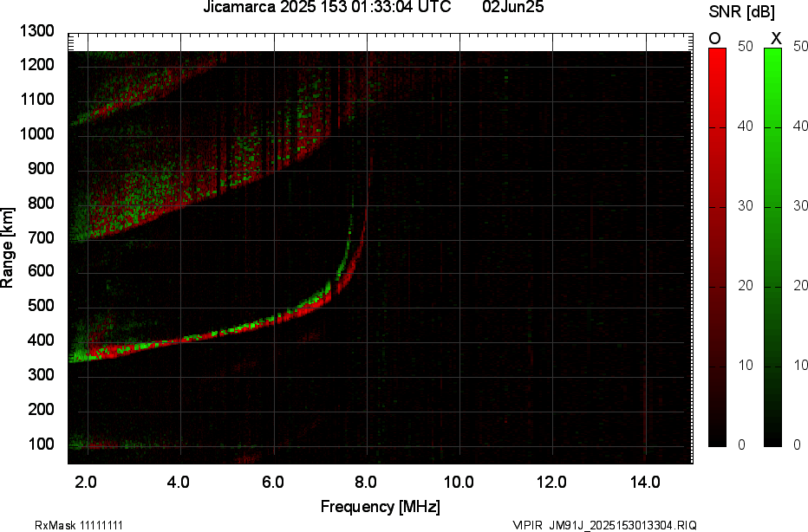Select the 500 range axis tick label
The image size is (808, 532).
tap(41, 306)
